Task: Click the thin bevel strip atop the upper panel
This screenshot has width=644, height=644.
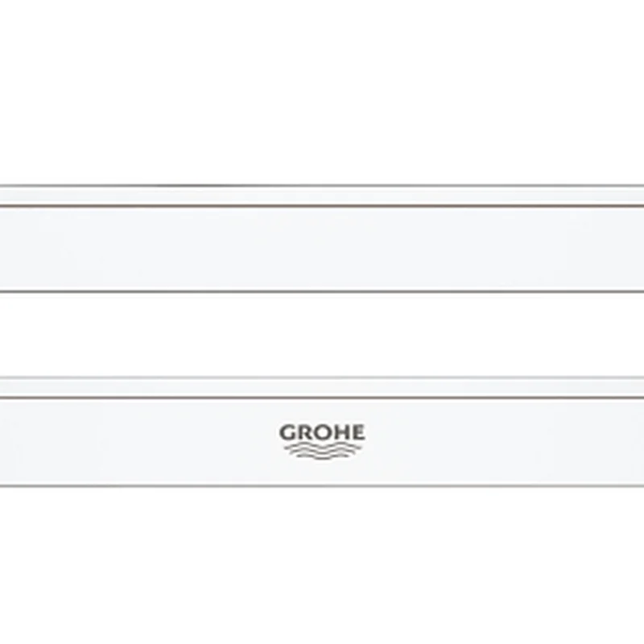Action: [x=322, y=196]
